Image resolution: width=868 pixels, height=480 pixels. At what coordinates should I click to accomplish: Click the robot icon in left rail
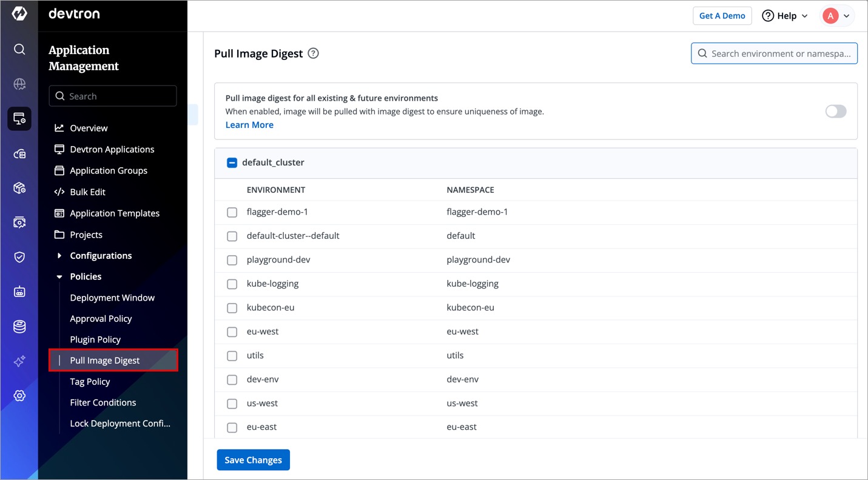(19, 292)
